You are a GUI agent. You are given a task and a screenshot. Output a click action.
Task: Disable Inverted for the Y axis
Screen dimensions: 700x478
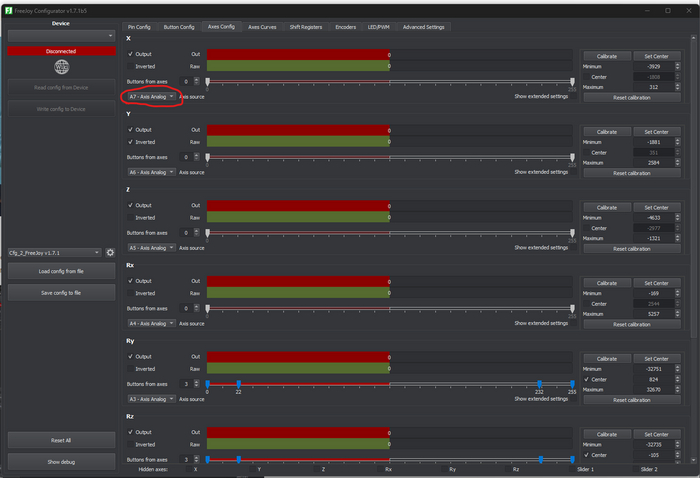(x=130, y=142)
